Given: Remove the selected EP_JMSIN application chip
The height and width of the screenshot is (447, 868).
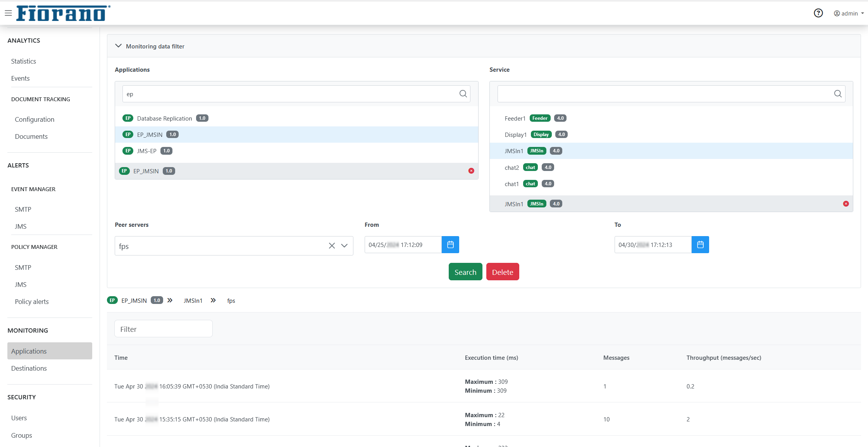Looking at the screenshot, I should 471,171.
